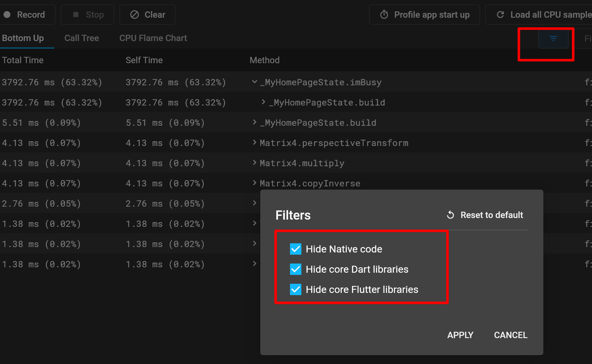Switch to the Call Tree tab

point(82,38)
